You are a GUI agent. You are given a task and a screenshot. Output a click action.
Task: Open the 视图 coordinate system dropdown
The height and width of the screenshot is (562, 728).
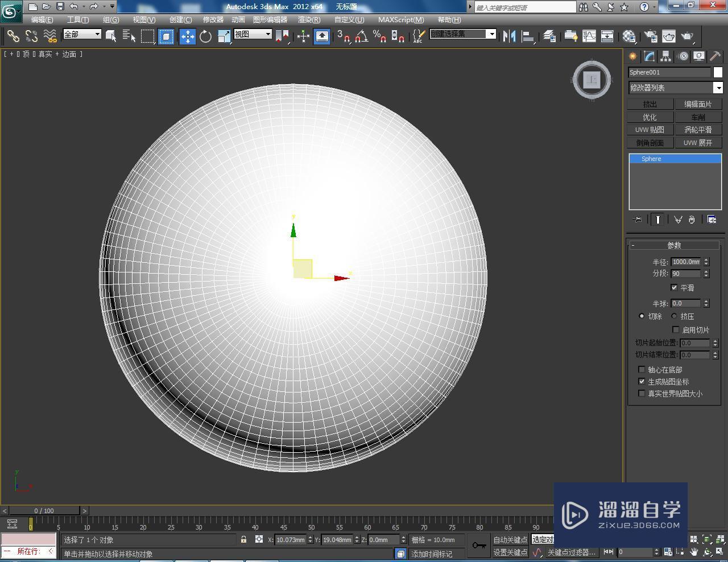(253, 34)
